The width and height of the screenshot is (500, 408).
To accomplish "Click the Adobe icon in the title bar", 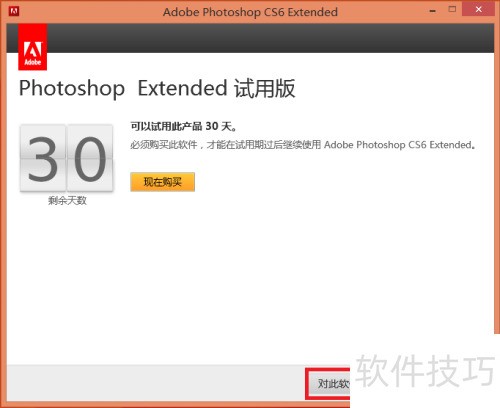I will (x=14, y=11).
